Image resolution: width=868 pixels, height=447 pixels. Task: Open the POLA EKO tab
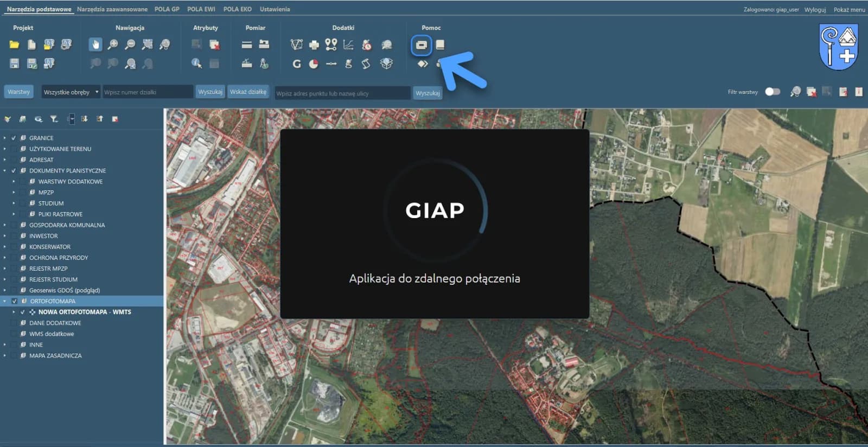click(x=238, y=9)
